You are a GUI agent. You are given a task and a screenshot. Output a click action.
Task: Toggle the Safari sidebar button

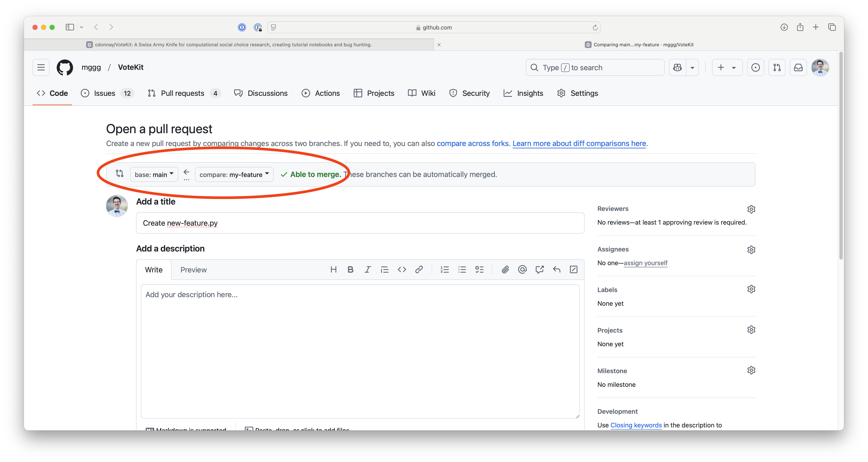pos(70,27)
